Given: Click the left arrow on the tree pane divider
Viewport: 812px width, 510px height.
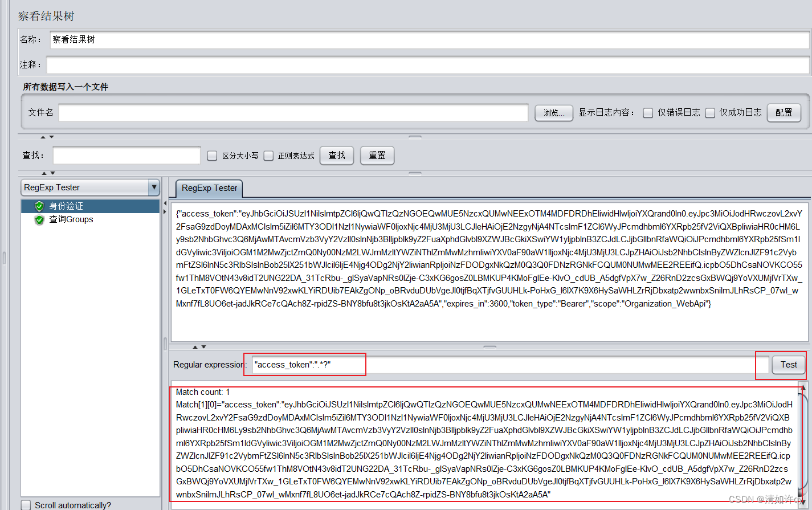Looking at the screenshot, I should pyautogui.click(x=165, y=203).
